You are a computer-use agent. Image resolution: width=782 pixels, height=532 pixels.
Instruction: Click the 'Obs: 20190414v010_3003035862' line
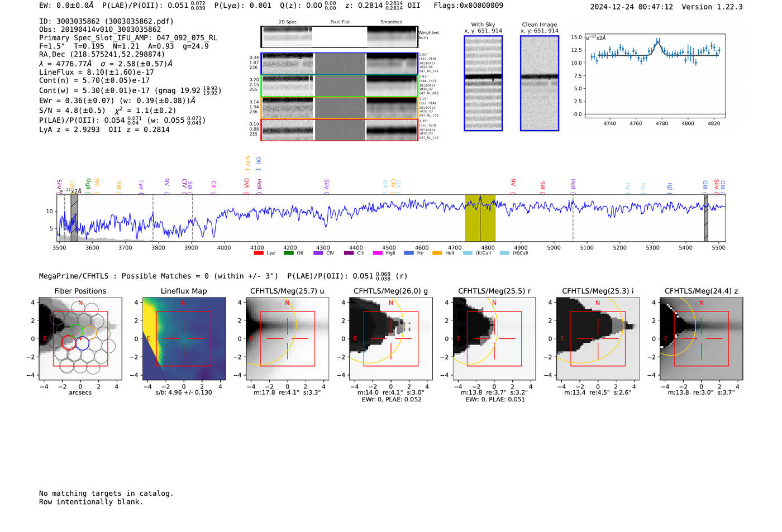coord(100,30)
